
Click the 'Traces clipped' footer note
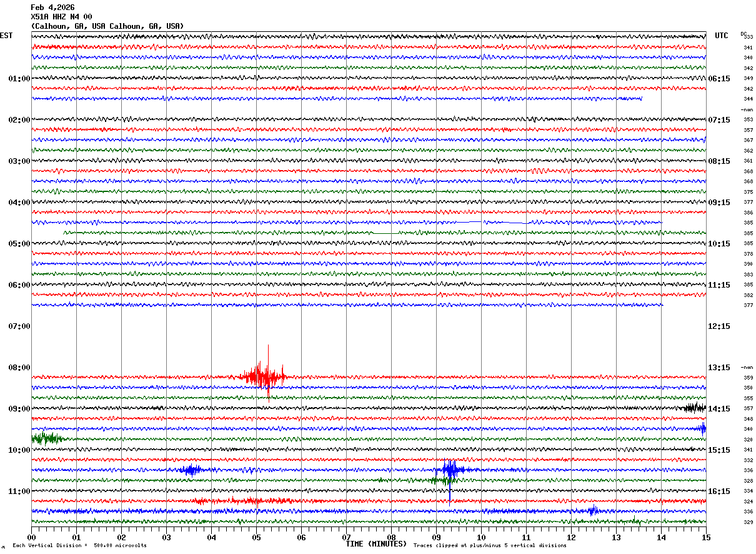pos(490,546)
